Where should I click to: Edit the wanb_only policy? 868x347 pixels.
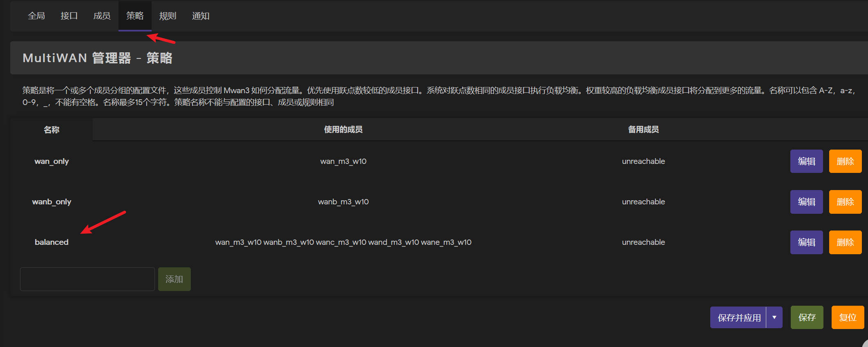(x=806, y=202)
